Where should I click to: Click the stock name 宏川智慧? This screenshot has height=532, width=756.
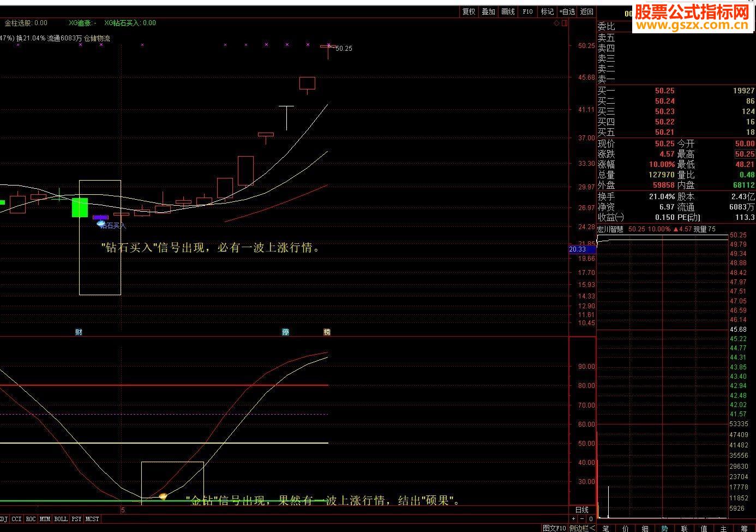pos(611,229)
